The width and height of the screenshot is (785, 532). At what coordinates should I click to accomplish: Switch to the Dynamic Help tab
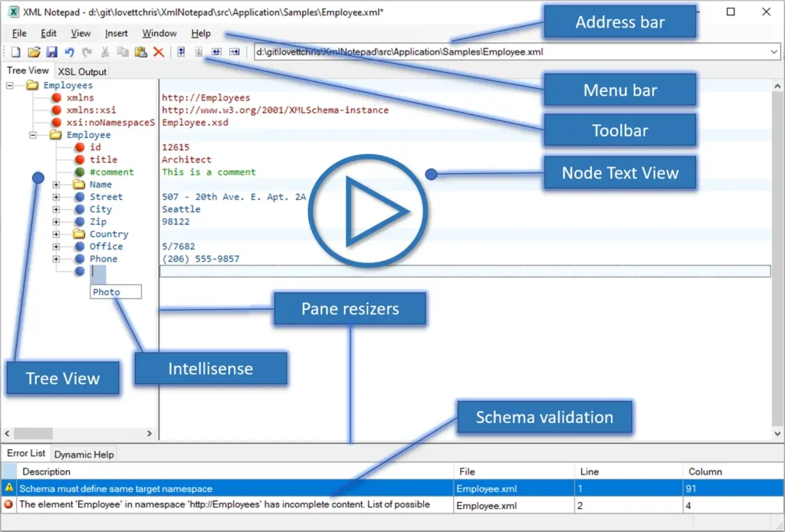pyautogui.click(x=84, y=454)
